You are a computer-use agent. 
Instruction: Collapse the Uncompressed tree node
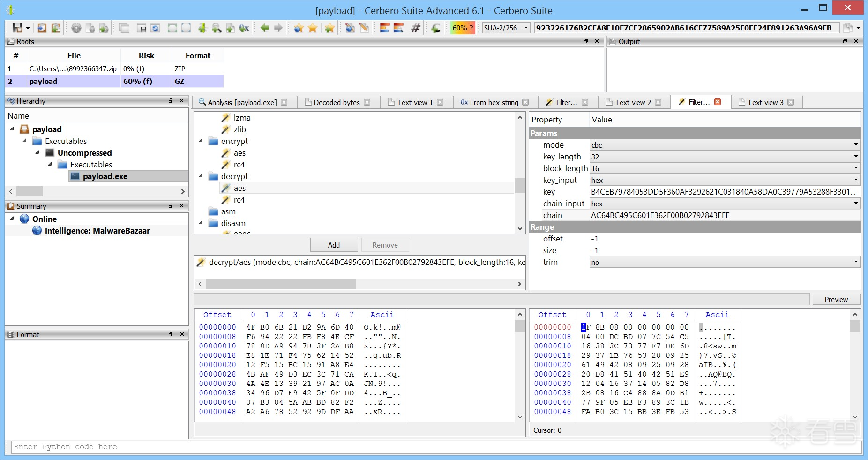point(37,152)
